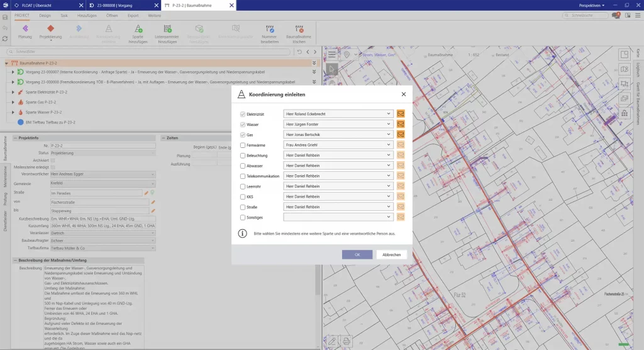Confirm the dialog with the OK button

357,255
